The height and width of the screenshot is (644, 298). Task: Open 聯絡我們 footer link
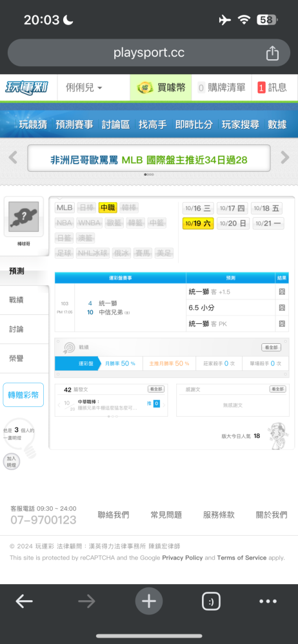coord(114,515)
